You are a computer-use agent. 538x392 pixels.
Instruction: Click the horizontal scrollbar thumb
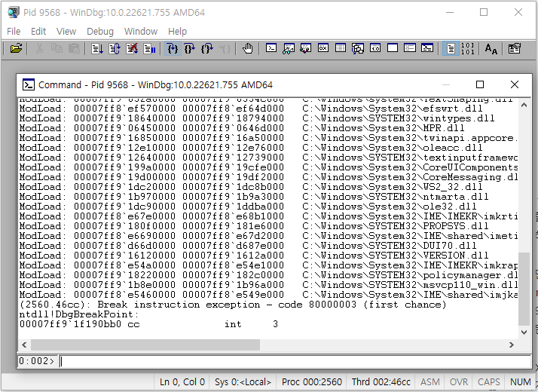[x=145, y=345]
